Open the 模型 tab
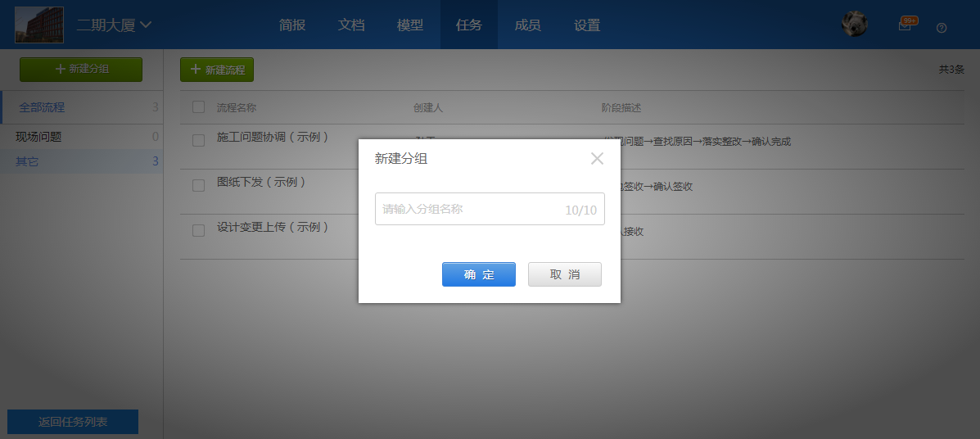Viewport: 980px width, 439px height. [x=410, y=25]
